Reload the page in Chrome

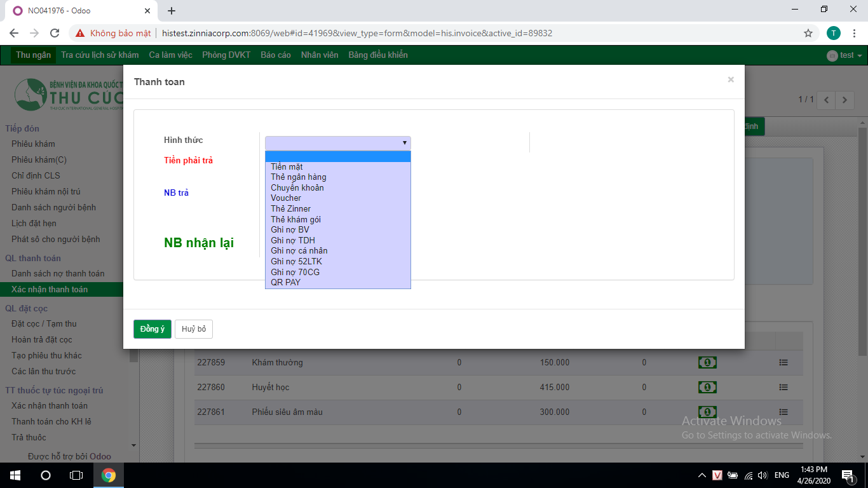coord(55,33)
